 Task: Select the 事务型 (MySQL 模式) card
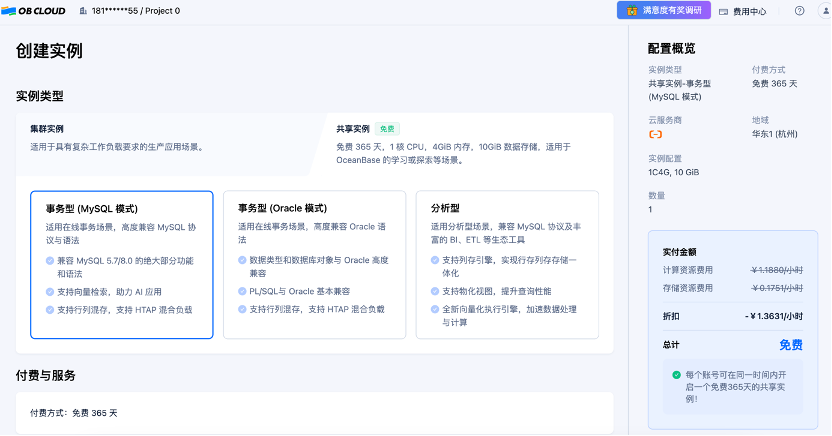(122, 265)
